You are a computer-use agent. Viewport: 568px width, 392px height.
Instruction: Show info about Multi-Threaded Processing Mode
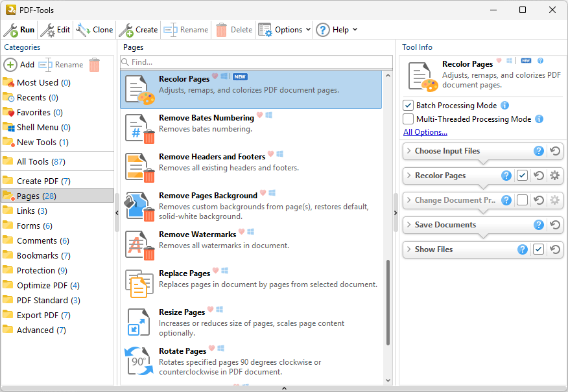(x=539, y=119)
